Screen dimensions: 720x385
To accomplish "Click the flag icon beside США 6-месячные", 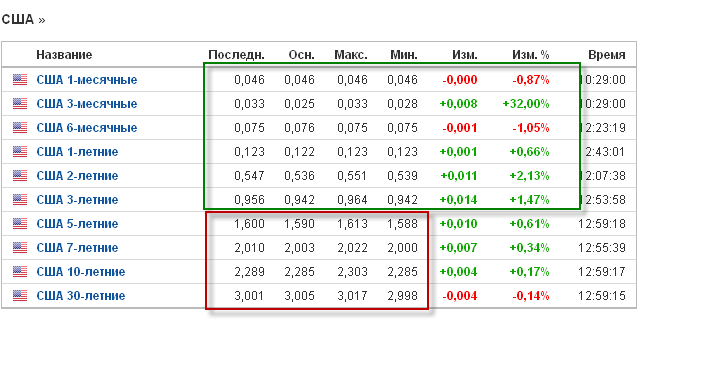I will coord(20,127).
